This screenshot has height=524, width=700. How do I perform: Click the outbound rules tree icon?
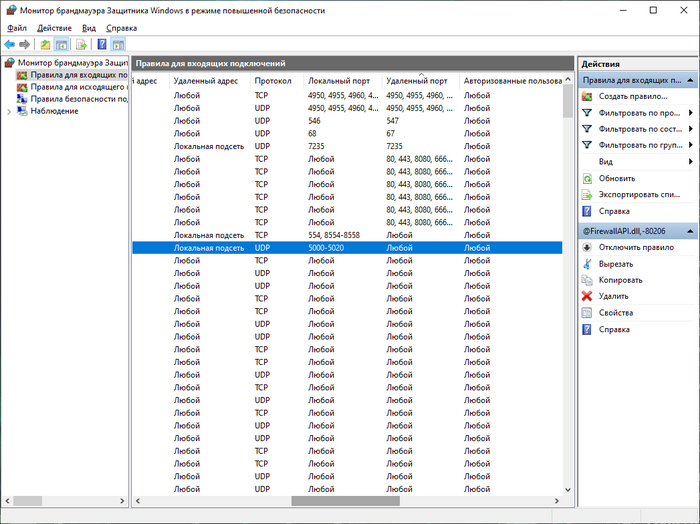[x=22, y=87]
